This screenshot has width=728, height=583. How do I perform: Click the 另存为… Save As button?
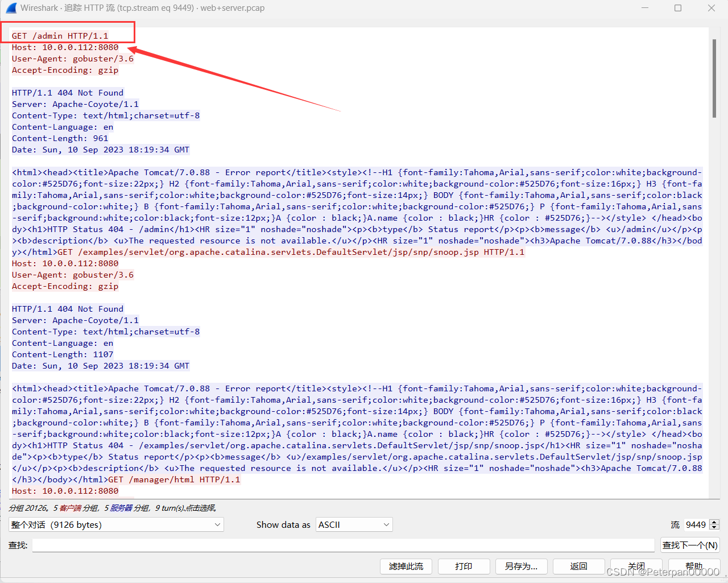pyautogui.click(x=521, y=567)
